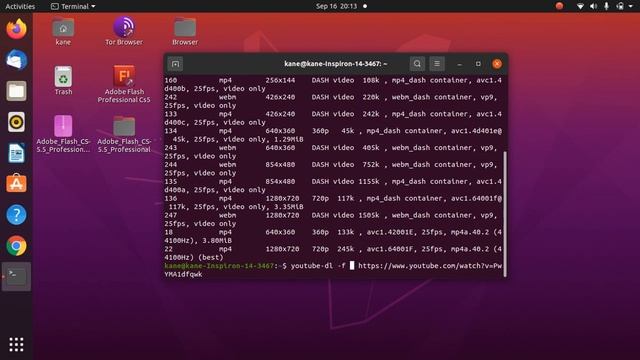640x360 pixels.
Task: Select the Tor Browser desktop icon
Action: point(124,31)
